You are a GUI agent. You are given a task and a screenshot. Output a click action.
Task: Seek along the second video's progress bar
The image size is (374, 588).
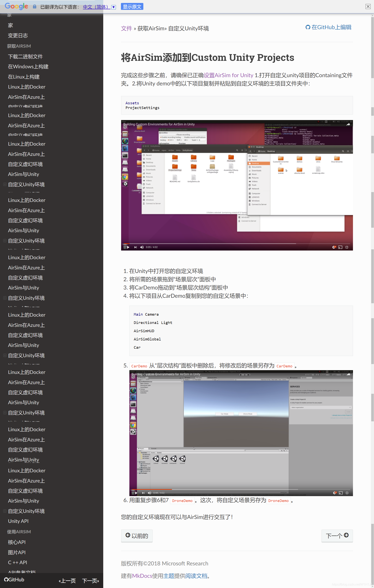coord(241,489)
